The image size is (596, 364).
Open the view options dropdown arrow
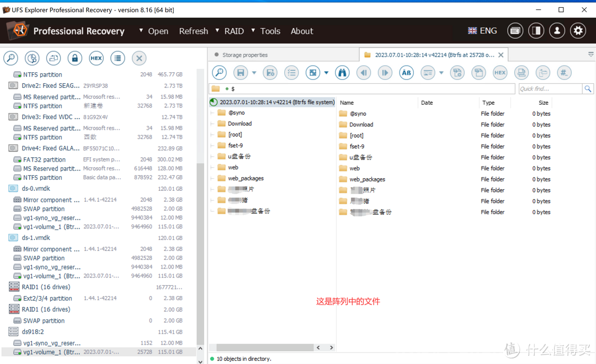[x=441, y=73]
